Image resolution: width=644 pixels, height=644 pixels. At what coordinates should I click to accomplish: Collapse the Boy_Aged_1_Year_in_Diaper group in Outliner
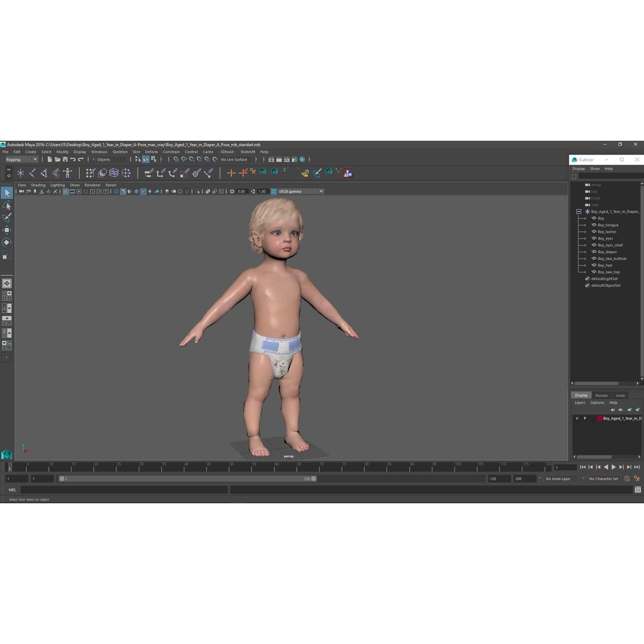pyautogui.click(x=578, y=212)
